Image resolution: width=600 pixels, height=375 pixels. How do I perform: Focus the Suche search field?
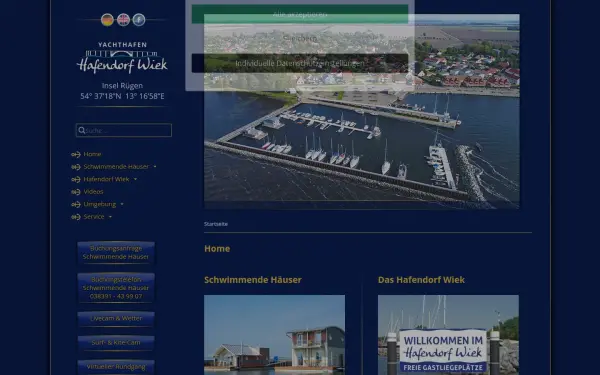pos(124,130)
